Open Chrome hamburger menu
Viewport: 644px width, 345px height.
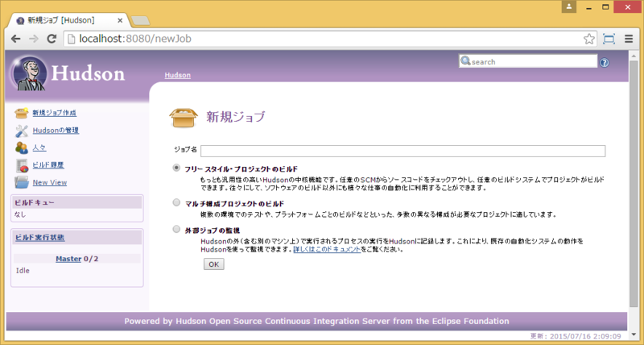pos(629,39)
